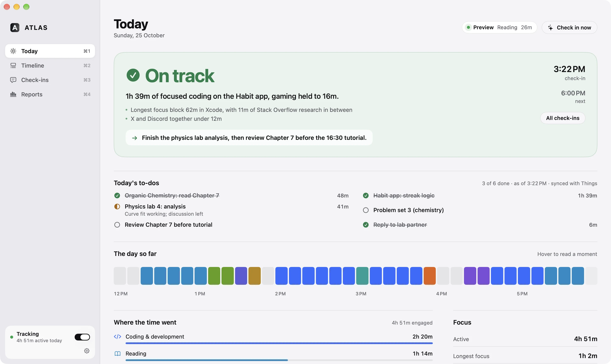Image resolution: width=611 pixels, height=364 pixels.
Task: Click the Check-ins speech bubble icon
Action: point(13,80)
